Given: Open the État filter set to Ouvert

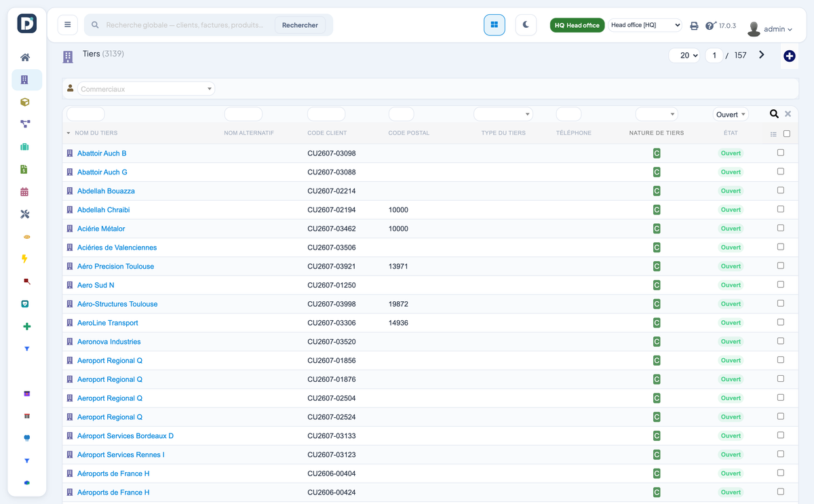Looking at the screenshot, I should pyautogui.click(x=731, y=114).
